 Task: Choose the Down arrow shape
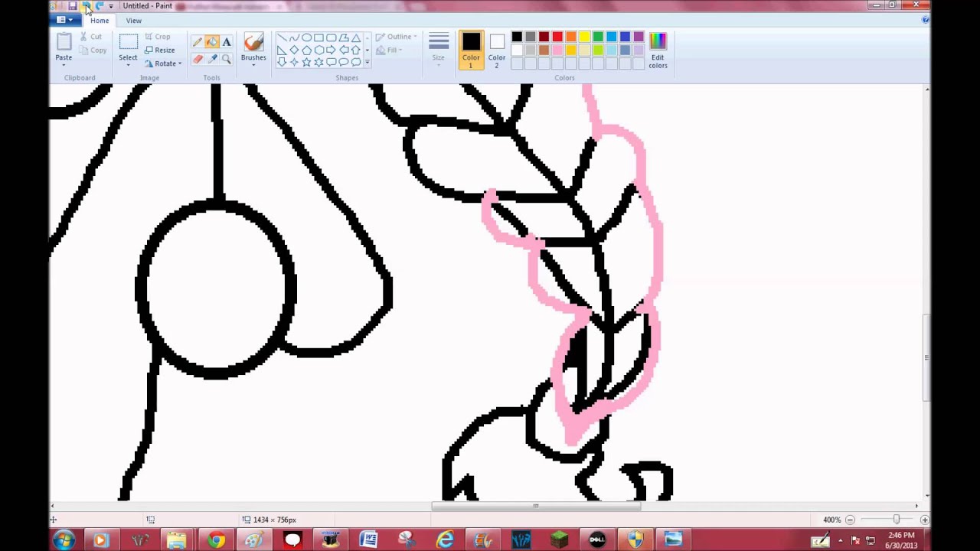tap(282, 62)
